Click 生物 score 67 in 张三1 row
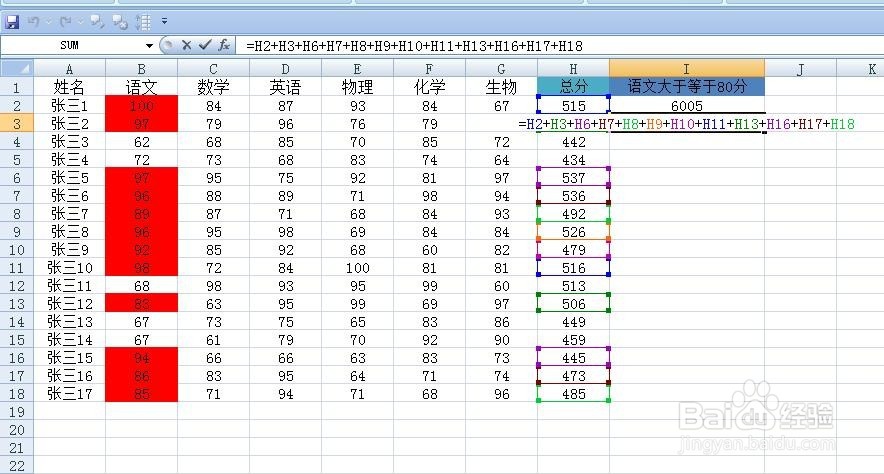 pyautogui.click(x=501, y=105)
